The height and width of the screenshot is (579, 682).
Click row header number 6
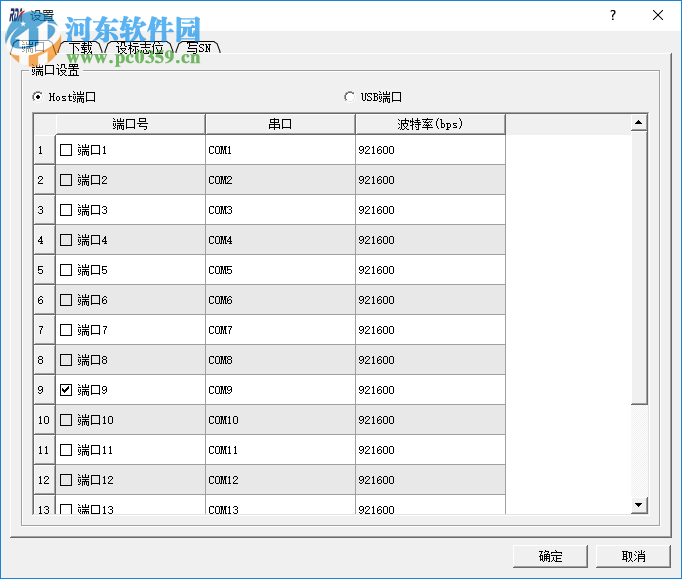(44, 300)
